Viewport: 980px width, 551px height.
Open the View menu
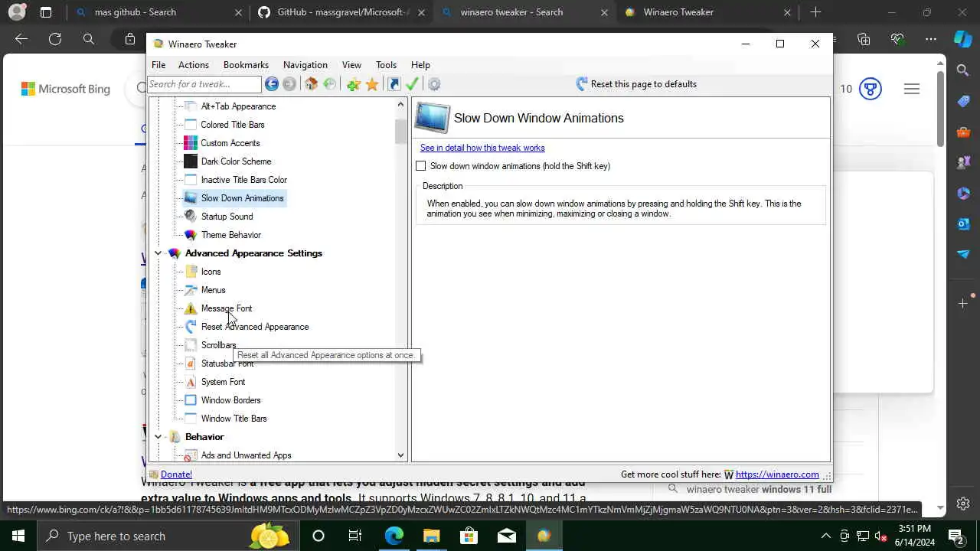(351, 65)
